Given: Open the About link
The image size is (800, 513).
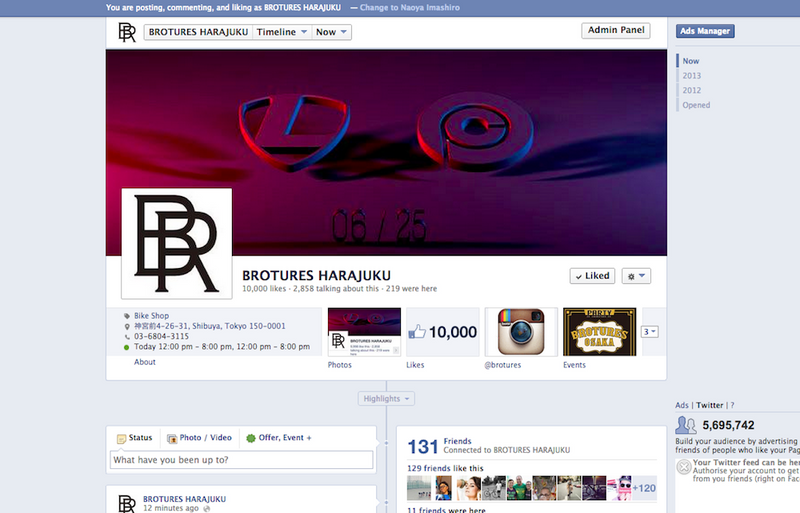Looking at the screenshot, I should tap(145, 362).
